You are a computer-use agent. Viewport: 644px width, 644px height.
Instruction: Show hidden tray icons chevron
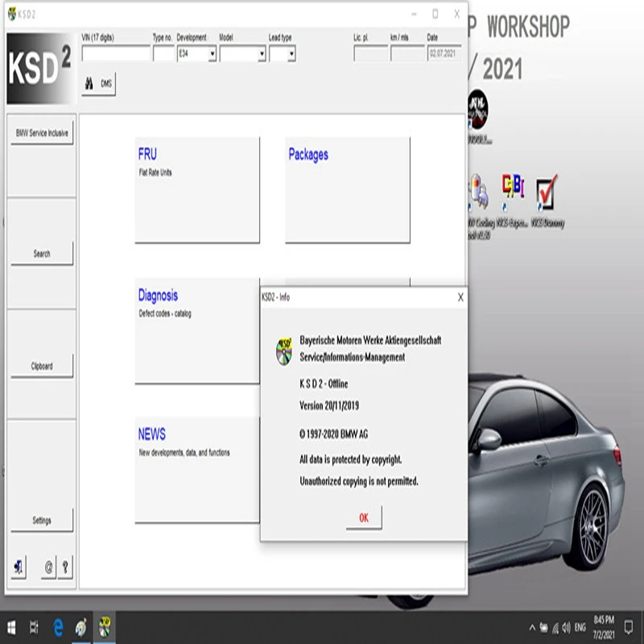coord(532,628)
